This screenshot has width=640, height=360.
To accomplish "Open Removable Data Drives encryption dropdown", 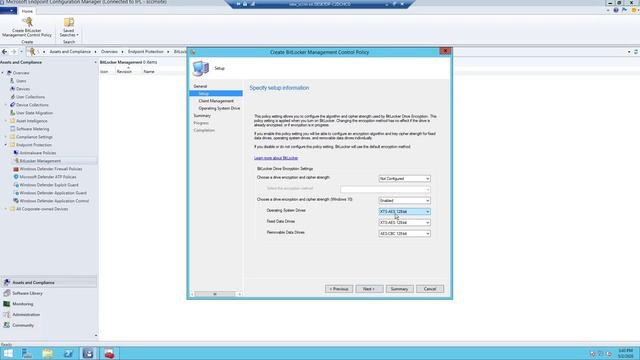I will point(404,233).
